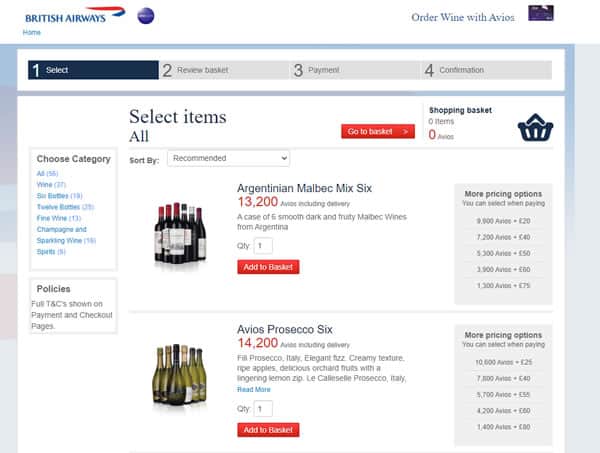Filter by Spirits category
The width and height of the screenshot is (600, 453).
pos(51,252)
